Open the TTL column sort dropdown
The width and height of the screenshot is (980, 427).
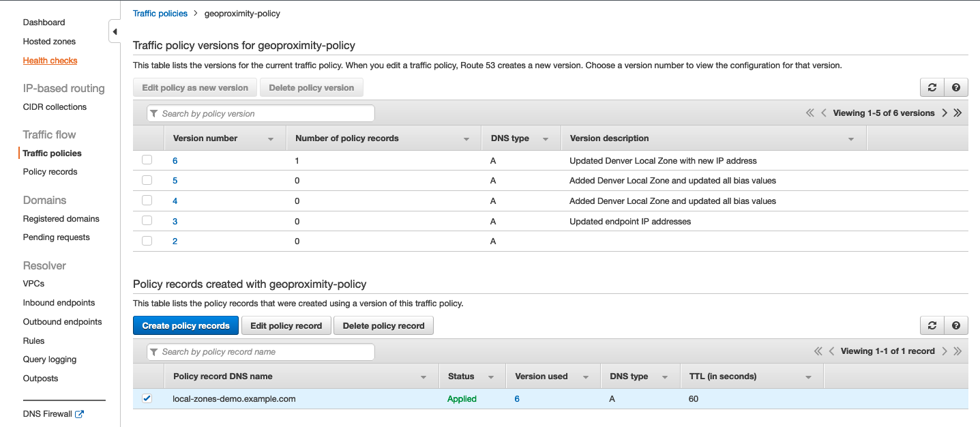click(807, 375)
